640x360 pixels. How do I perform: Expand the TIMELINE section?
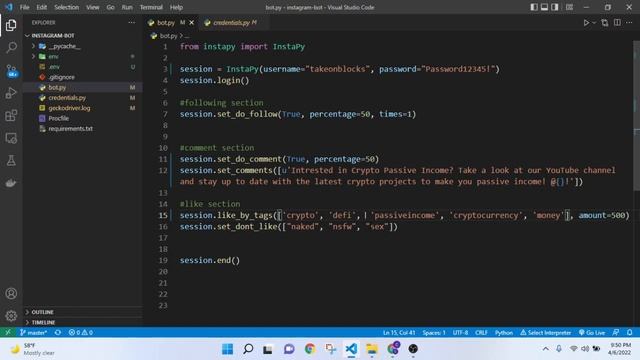click(82, 322)
